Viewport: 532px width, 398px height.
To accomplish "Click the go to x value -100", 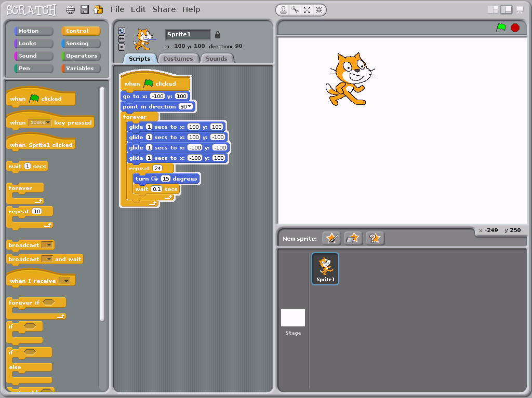I will [157, 97].
